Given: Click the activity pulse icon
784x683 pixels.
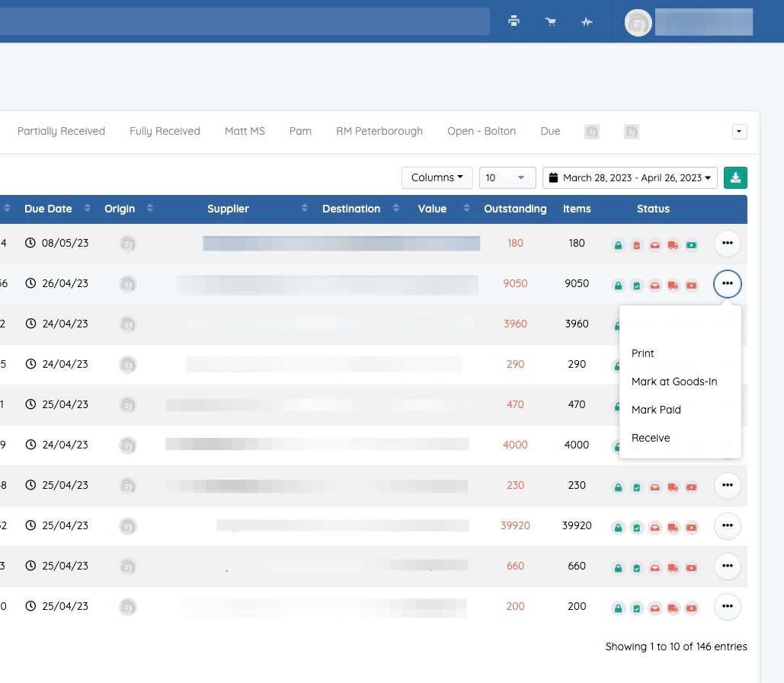Looking at the screenshot, I should click(587, 21).
